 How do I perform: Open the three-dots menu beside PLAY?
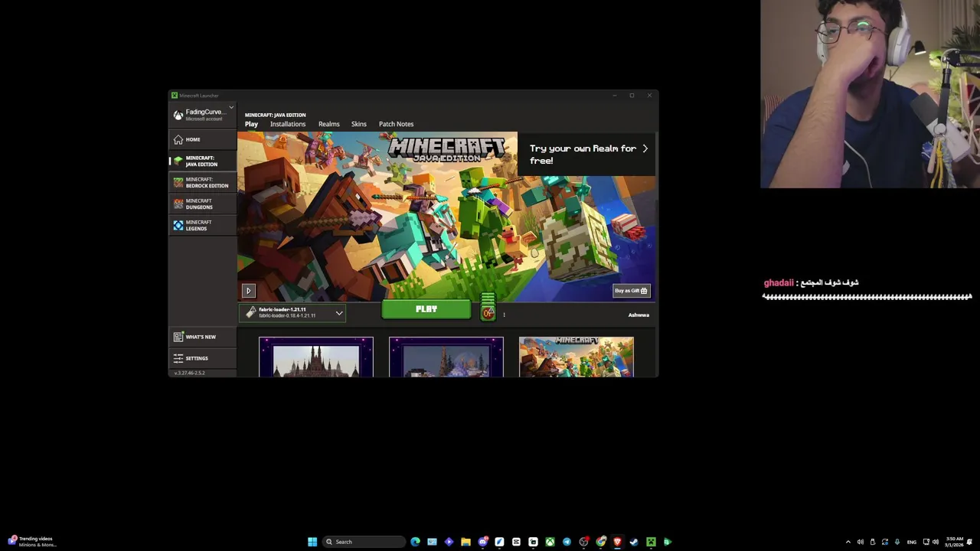coord(504,315)
